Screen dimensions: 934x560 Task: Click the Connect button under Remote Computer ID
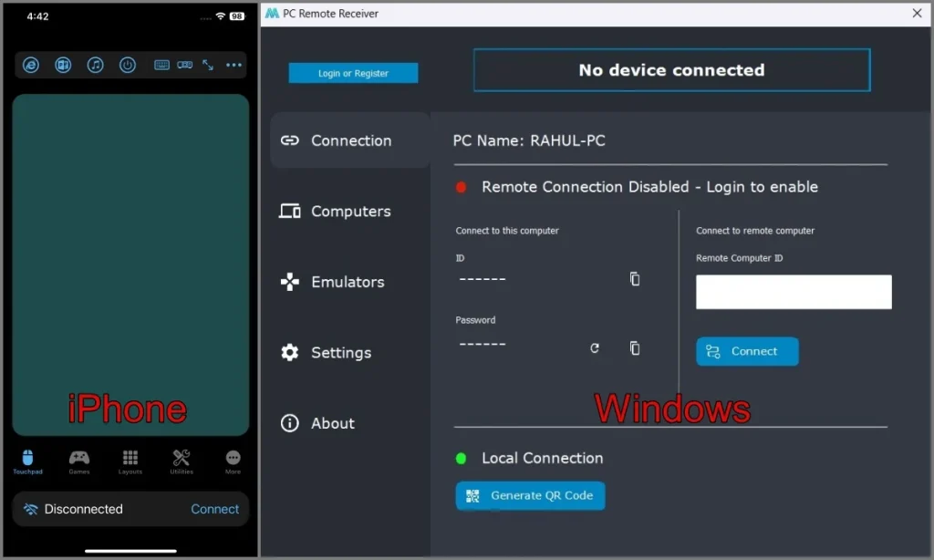[747, 351]
